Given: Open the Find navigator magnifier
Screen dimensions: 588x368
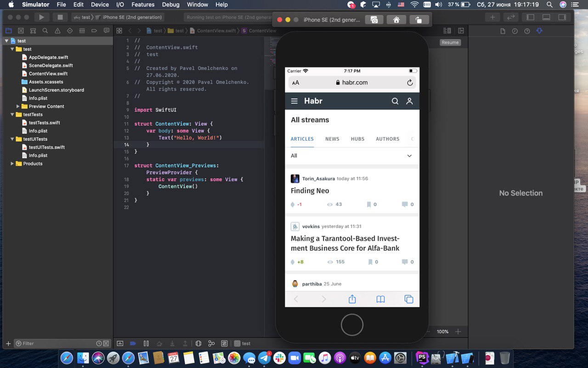Looking at the screenshot, I should [45, 31].
